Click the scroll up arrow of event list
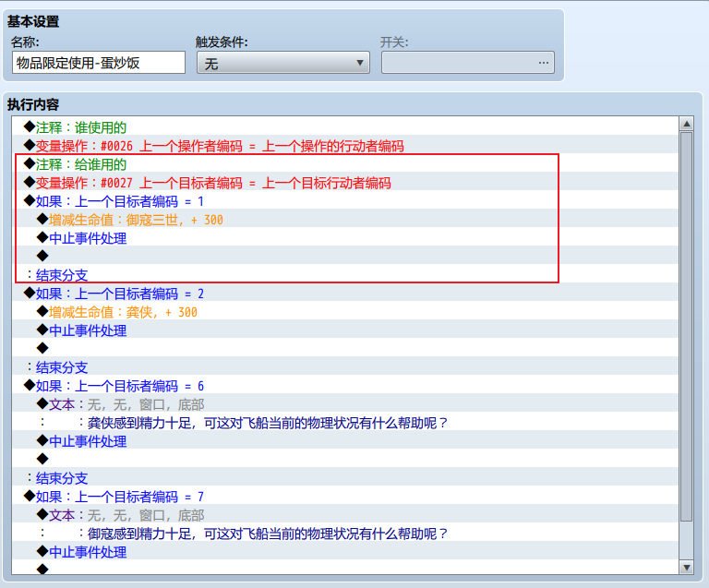This screenshot has height=588, width=709. (687, 124)
